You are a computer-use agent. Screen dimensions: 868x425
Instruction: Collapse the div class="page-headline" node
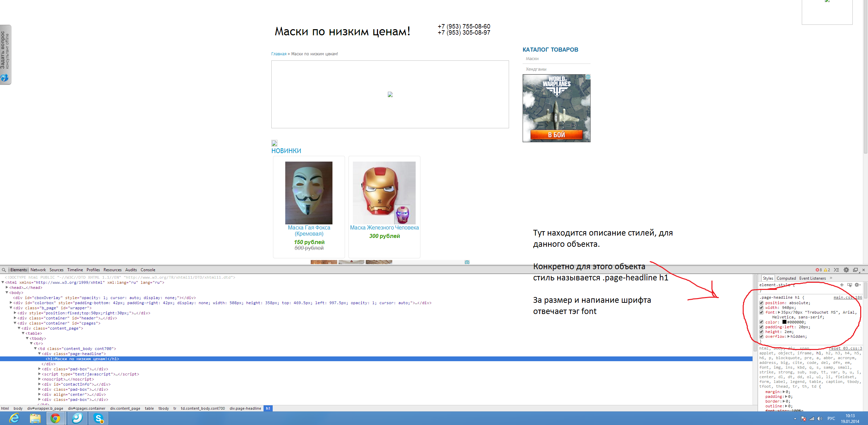pos(39,354)
